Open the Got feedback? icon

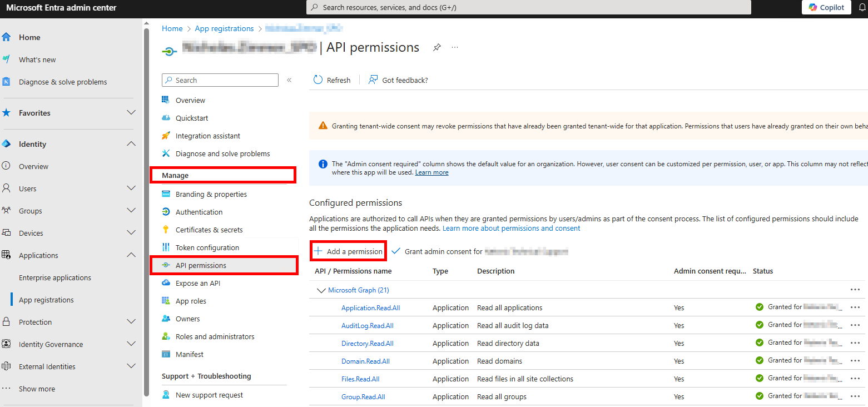(x=373, y=80)
